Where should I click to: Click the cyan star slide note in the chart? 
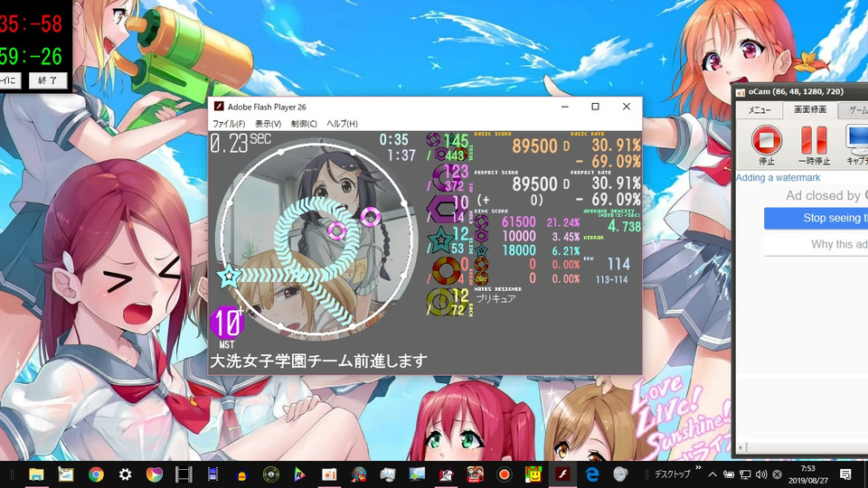point(228,276)
